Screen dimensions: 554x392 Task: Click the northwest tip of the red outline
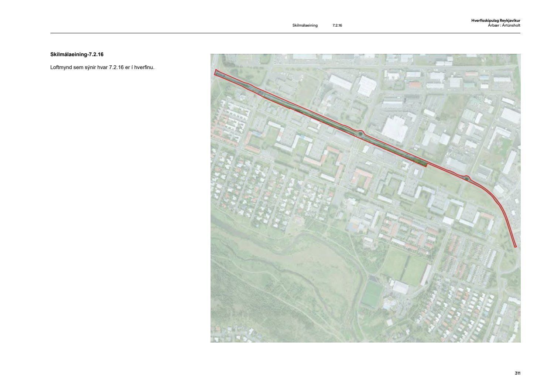[216, 72]
